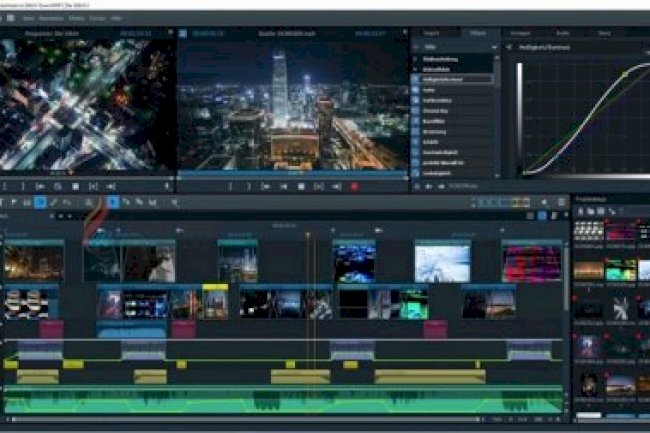
Task: Select the Farbe effect
Action: click(452, 90)
